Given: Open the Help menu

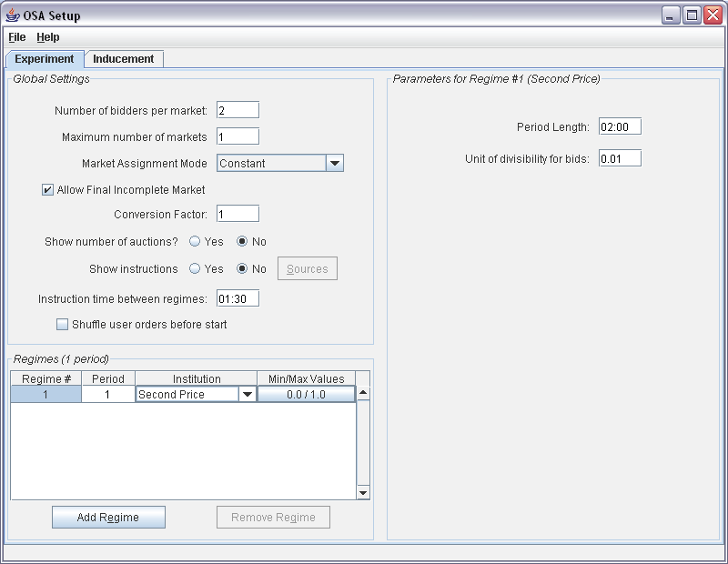Looking at the screenshot, I should click(48, 37).
